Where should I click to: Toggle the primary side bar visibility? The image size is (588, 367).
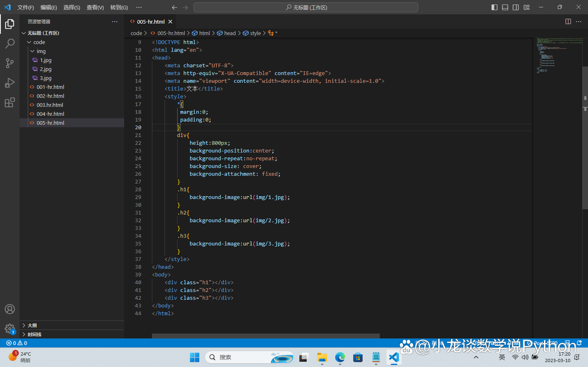tap(494, 8)
